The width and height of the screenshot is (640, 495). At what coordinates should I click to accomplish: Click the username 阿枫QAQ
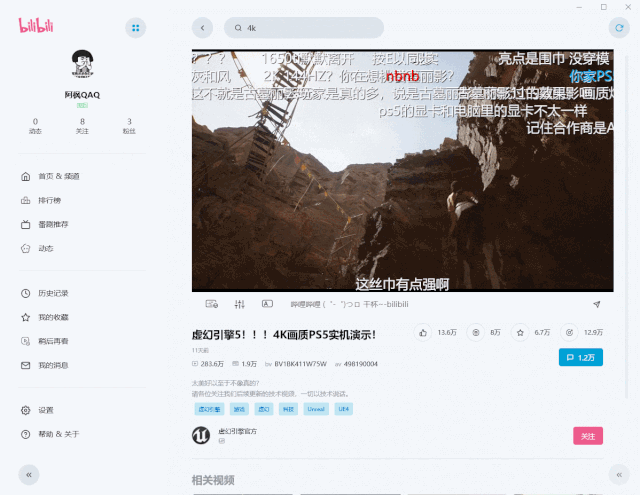(82, 95)
